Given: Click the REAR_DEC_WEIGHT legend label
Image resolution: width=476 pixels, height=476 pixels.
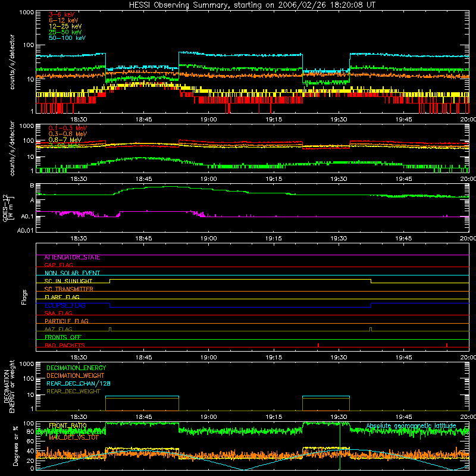Looking at the screenshot, I should [73, 392].
